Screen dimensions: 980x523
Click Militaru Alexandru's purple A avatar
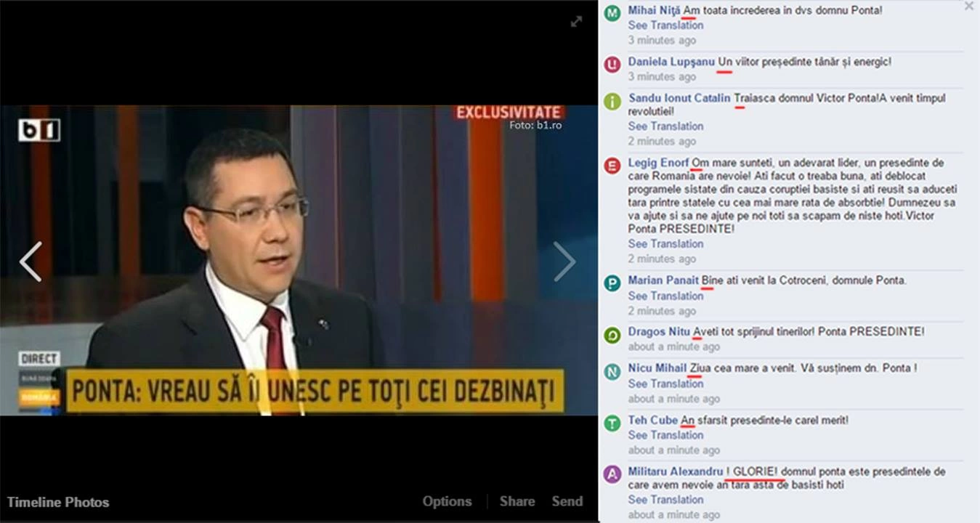612,474
